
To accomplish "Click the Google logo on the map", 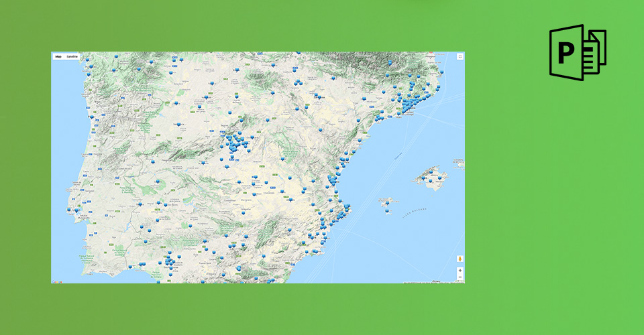I will (x=57, y=281).
